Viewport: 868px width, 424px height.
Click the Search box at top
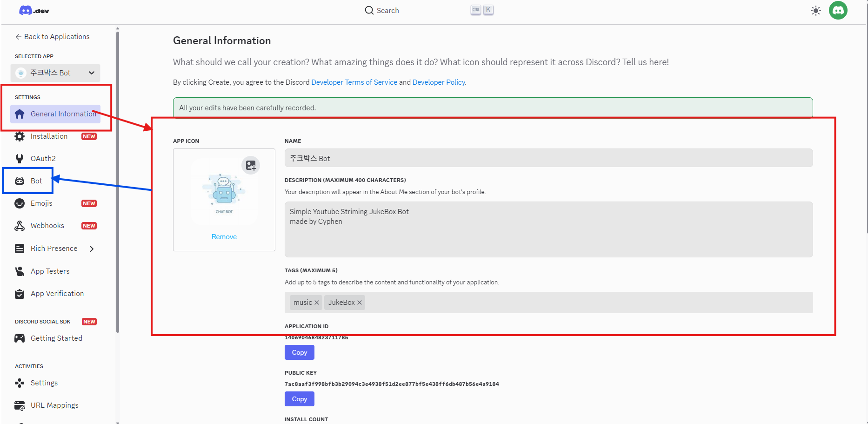tap(428, 10)
